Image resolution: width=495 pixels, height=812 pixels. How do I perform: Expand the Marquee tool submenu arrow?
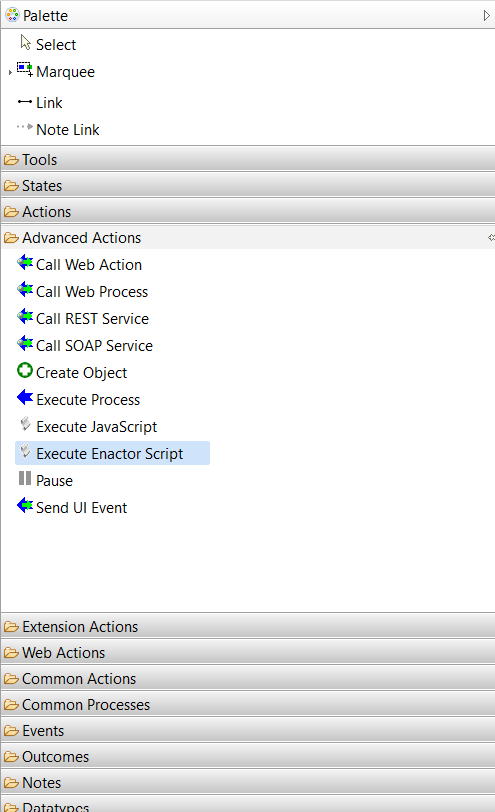(10, 72)
